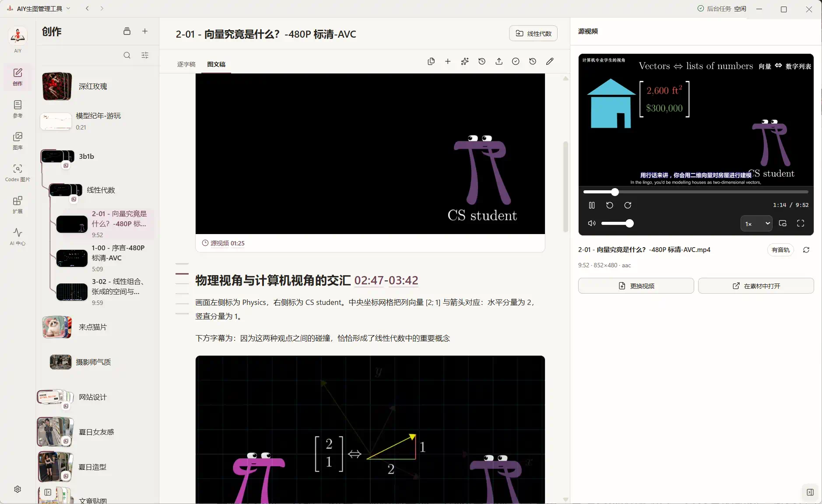The width and height of the screenshot is (822, 504).
Task: Jump to timestamp 02:47-03:42 link
Action: 386,280
